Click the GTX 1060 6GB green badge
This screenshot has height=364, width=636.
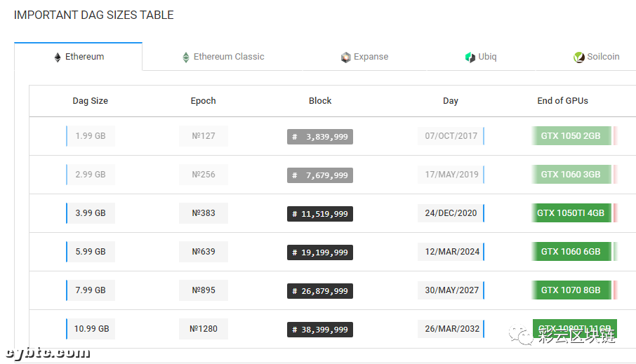pyautogui.click(x=571, y=252)
